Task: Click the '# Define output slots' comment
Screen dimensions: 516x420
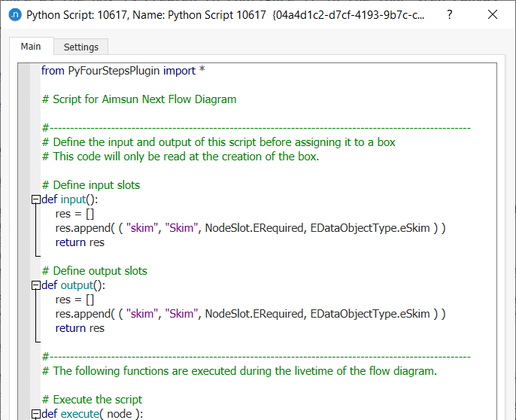Action: (95, 271)
